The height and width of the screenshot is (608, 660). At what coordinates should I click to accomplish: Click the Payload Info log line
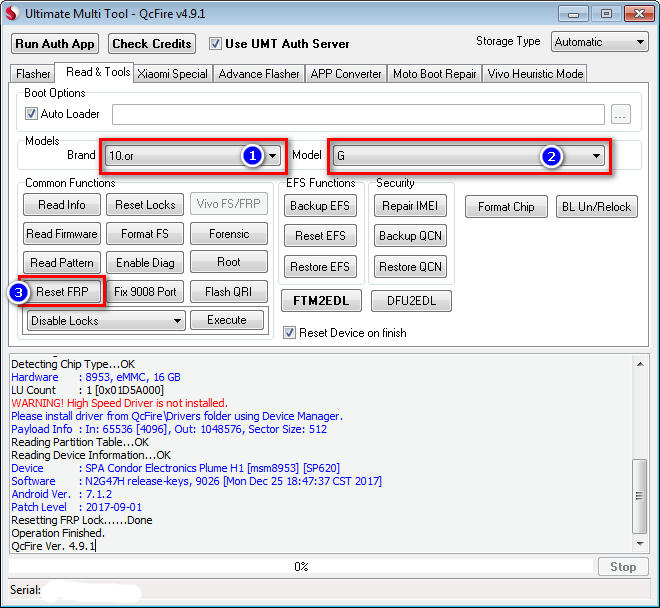[169, 429]
